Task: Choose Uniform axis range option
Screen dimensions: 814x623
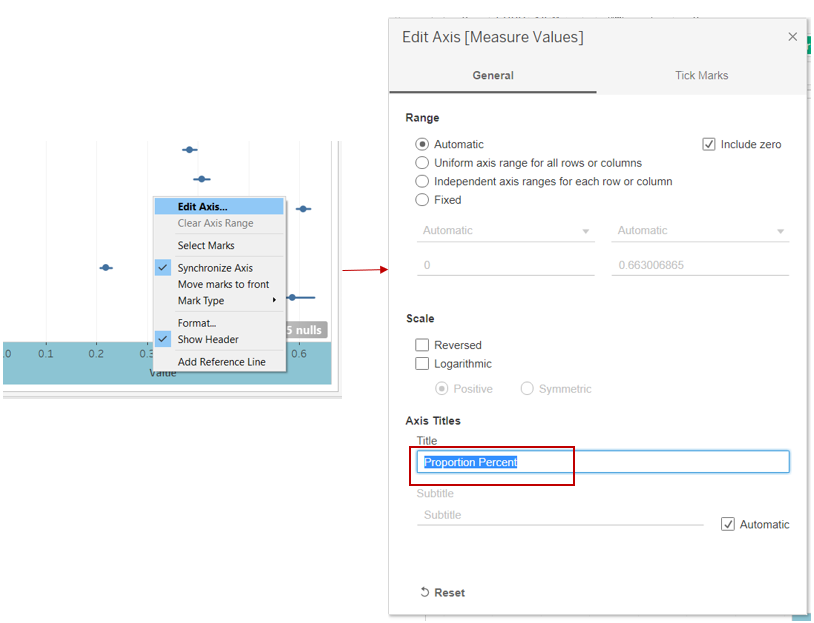Action: [423, 163]
